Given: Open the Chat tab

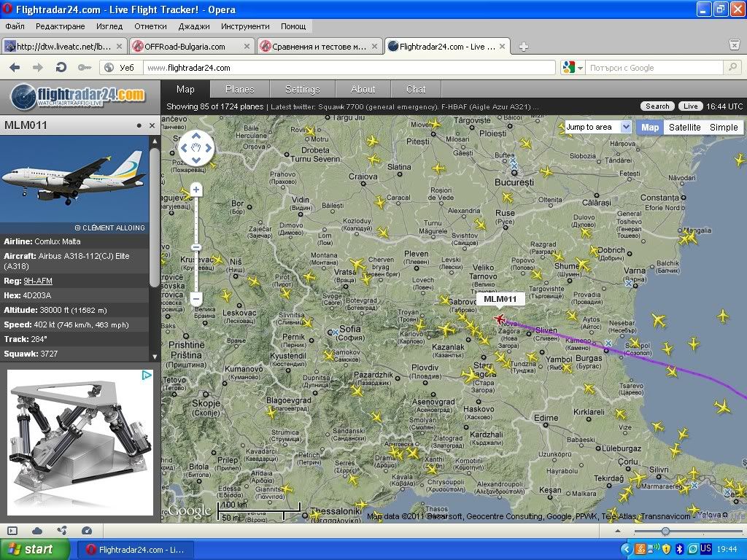Looking at the screenshot, I should pyautogui.click(x=416, y=89).
